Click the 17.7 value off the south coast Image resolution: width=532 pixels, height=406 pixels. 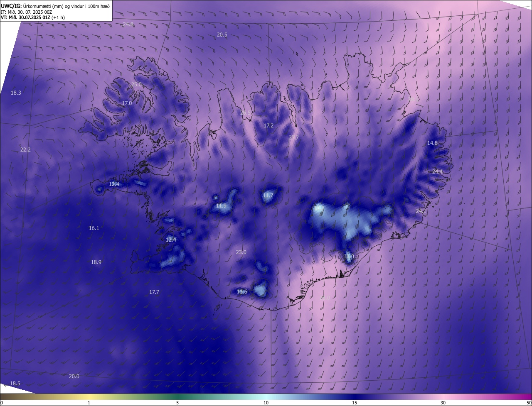pyautogui.click(x=154, y=292)
